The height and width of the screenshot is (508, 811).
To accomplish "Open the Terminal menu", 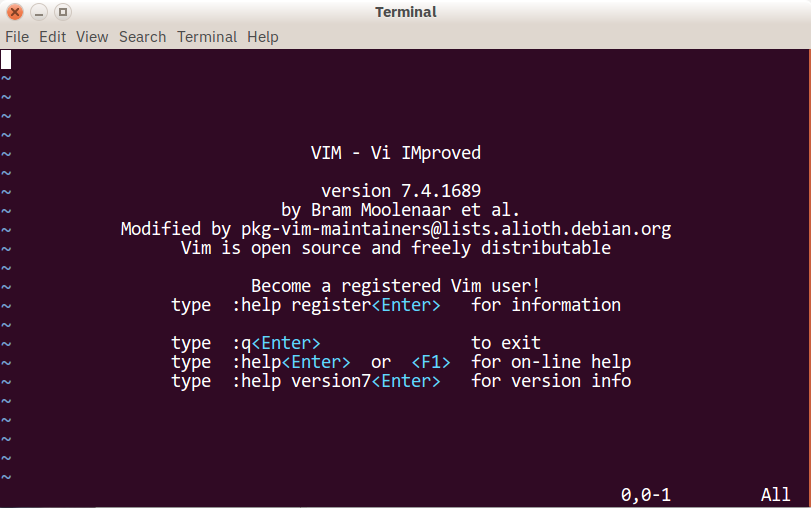I will pos(207,37).
